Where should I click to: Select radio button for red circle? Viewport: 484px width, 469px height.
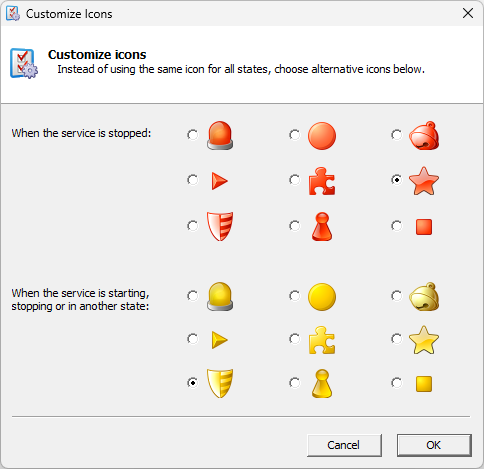(294, 135)
